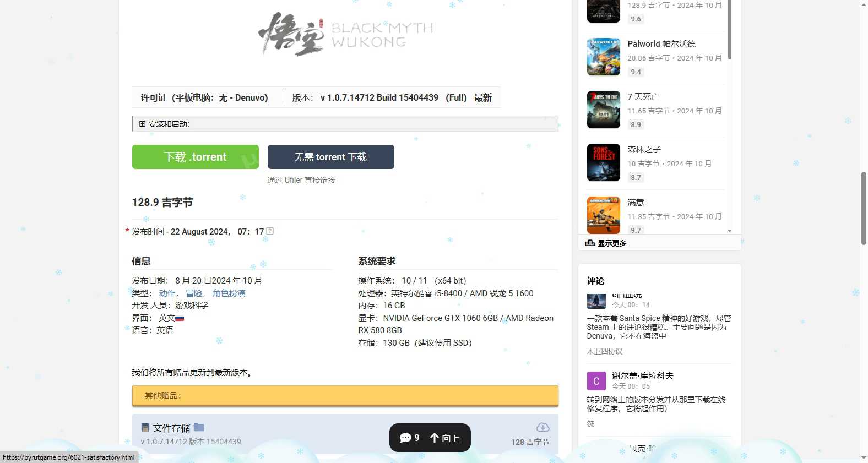Click 开发 人员: 游戏科学 line
This screenshot has width=868, height=463.
(170, 306)
